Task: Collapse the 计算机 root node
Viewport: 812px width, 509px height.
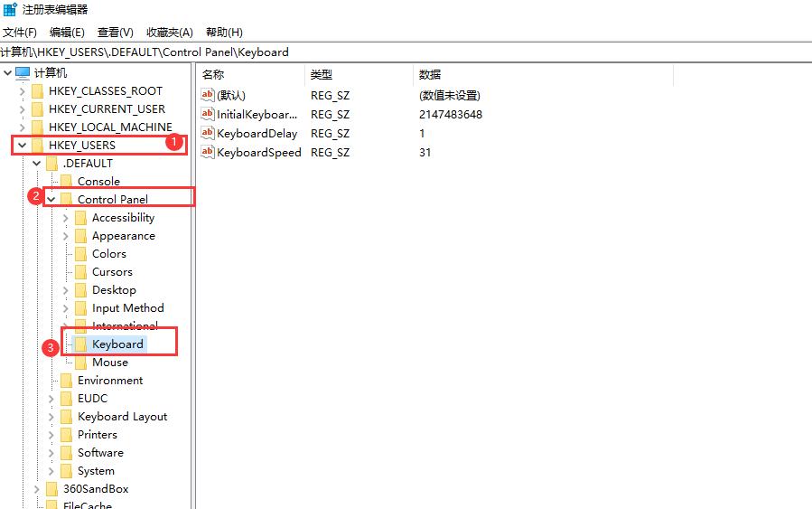Action: tap(7, 72)
